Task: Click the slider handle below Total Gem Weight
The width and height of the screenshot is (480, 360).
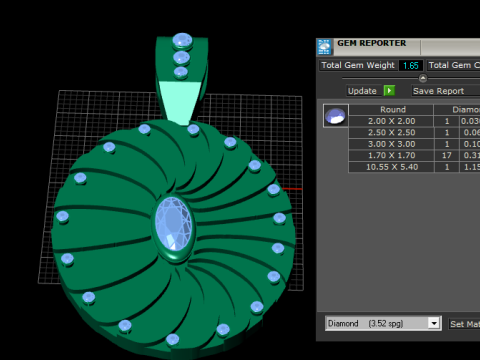Action: coord(423,78)
